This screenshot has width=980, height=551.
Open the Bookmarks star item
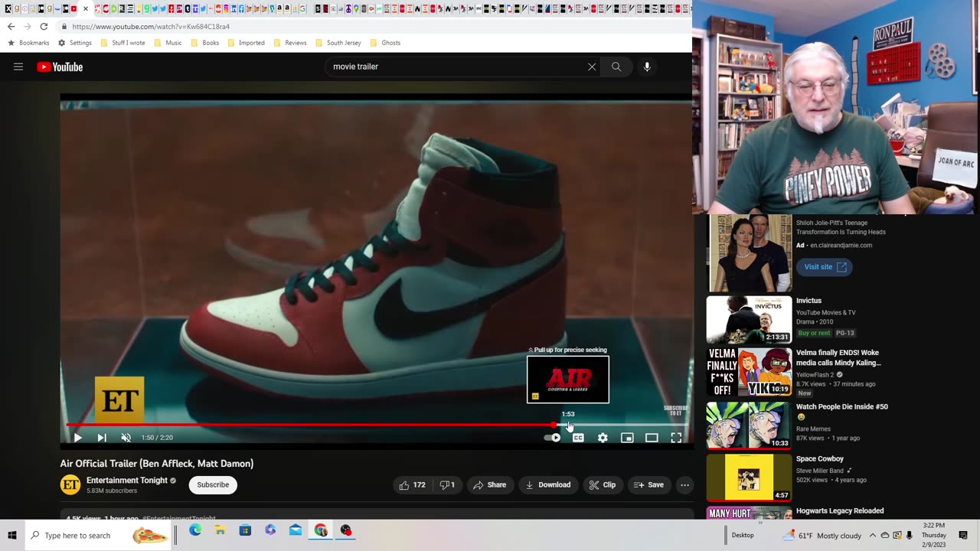pyautogui.click(x=28, y=43)
